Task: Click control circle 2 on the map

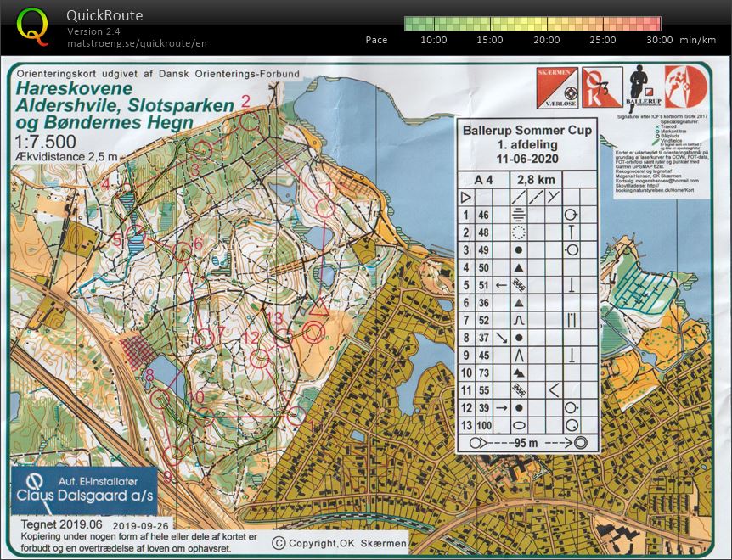Action: point(250,121)
